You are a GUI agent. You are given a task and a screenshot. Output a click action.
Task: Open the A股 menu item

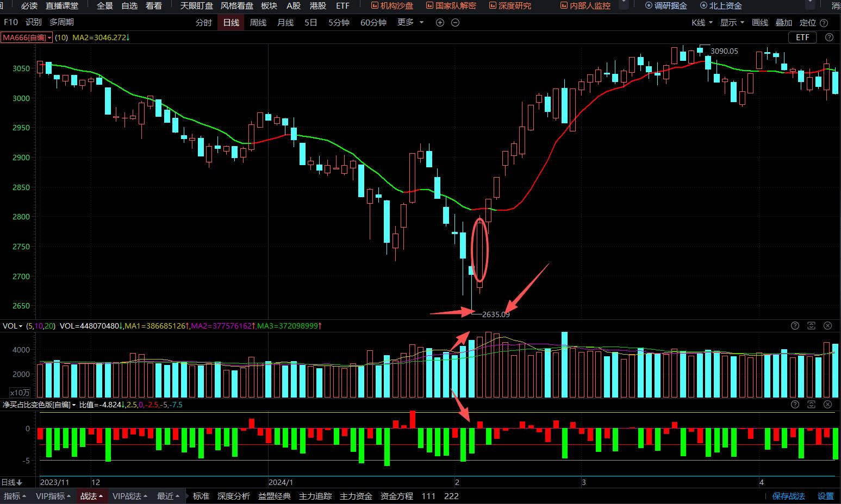(294, 5)
